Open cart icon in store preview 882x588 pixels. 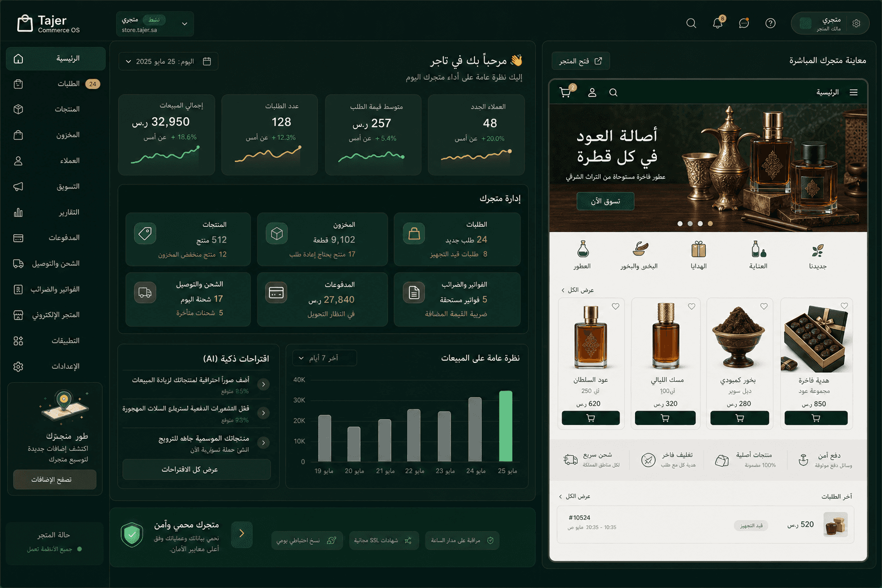click(x=566, y=92)
